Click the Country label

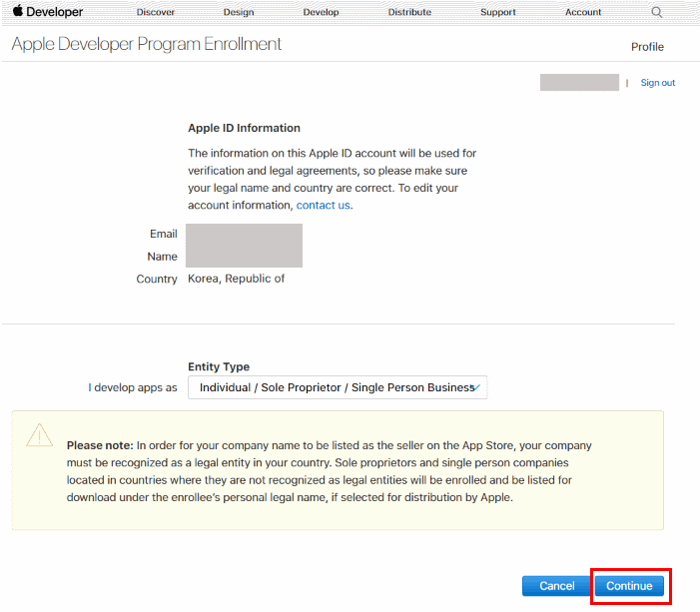[x=157, y=279]
